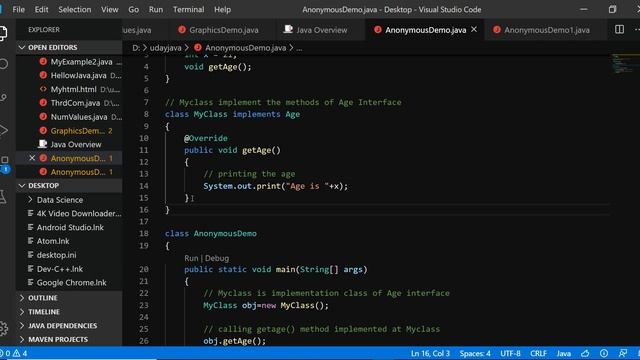The width and height of the screenshot is (640, 360).
Task: Show errors and warnings in status bar
Action: tap(14, 353)
